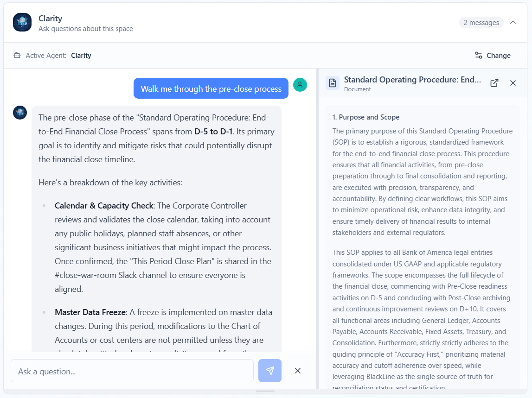This screenshot has height=398, width=532.
Task: Click the X beside the send button
Action: click(298, 371)
